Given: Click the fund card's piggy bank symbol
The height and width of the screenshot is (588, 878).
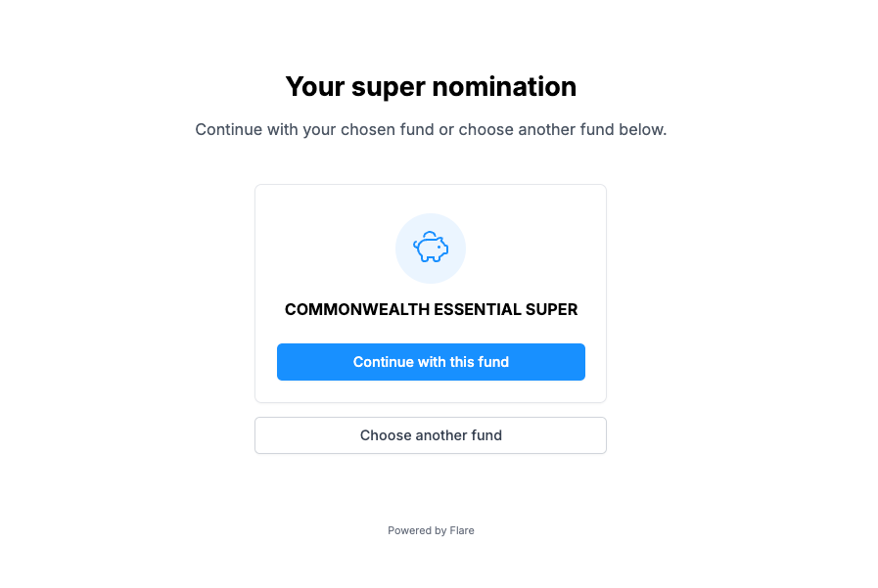Looking at the screenshot, I should click(431, 247).
